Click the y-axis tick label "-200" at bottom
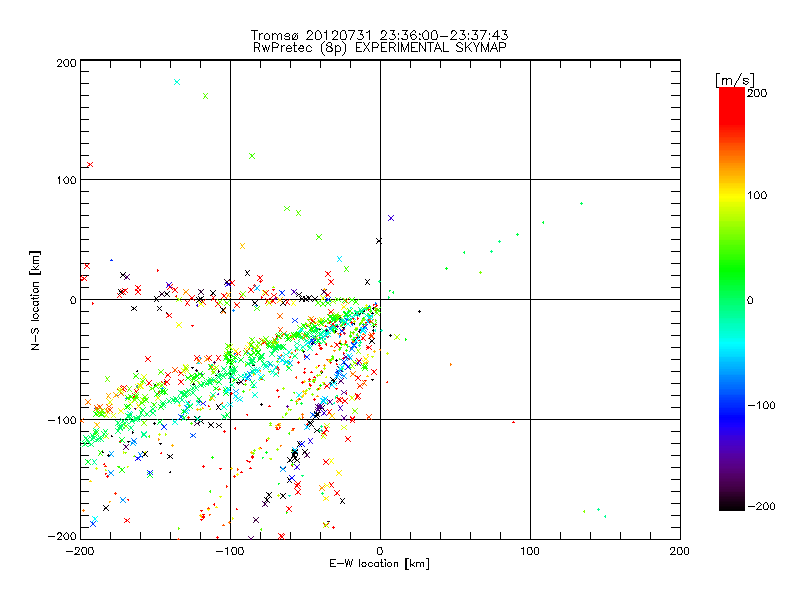This screenshot has height=600, width=800. 62,536
